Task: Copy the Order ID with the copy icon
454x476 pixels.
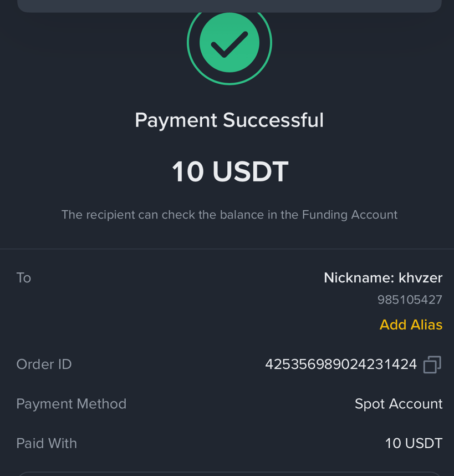Action: pos(432,364)
